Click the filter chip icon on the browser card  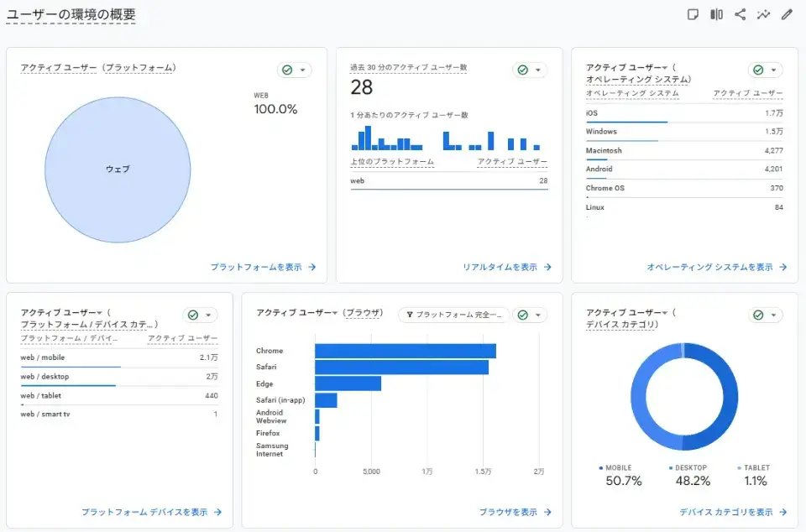tap(411, 315)
